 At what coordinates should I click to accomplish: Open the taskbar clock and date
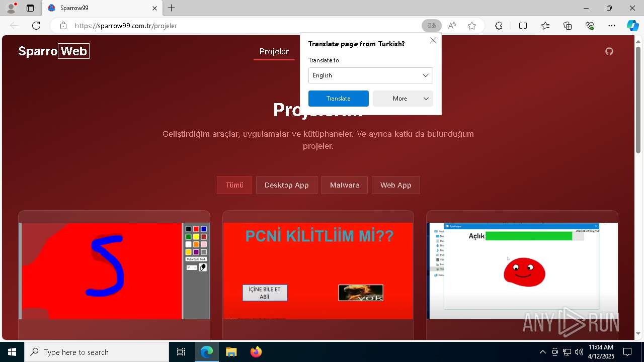tap(601, 352)
